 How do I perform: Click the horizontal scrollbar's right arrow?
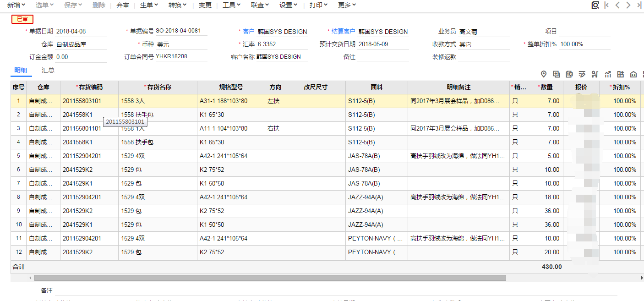(641, 278)
